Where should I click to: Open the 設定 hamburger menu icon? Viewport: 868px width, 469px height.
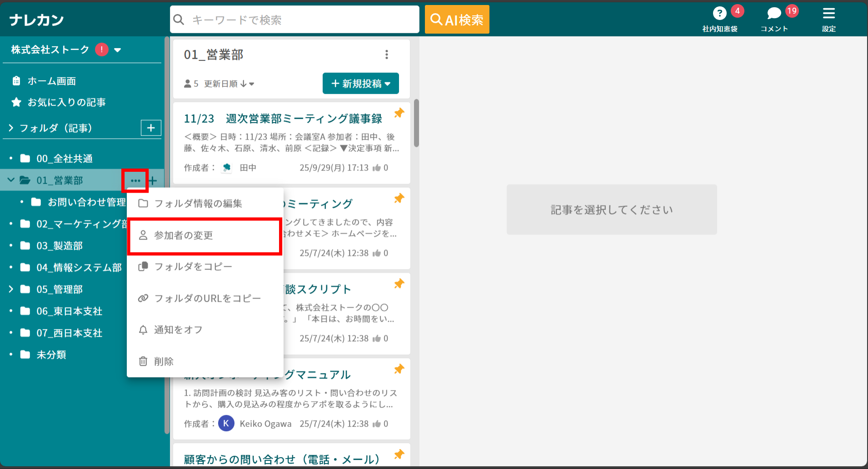pos(828,13)
